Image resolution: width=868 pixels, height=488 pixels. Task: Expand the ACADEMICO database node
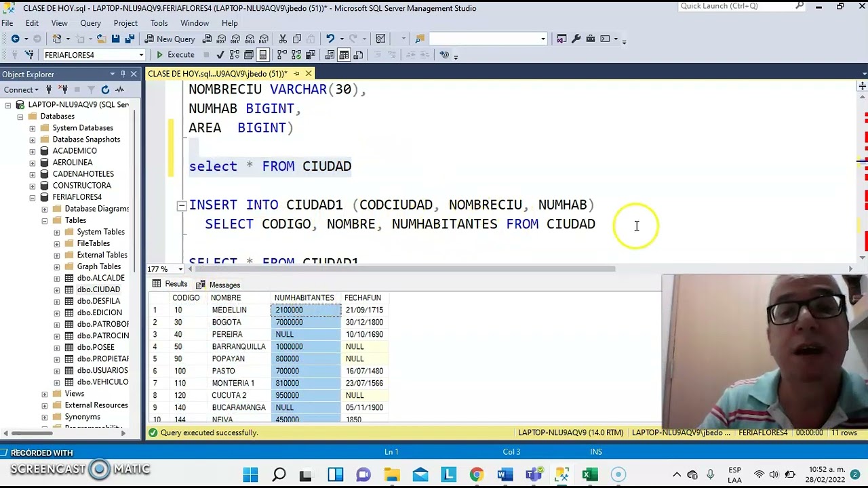coord(33,151)
